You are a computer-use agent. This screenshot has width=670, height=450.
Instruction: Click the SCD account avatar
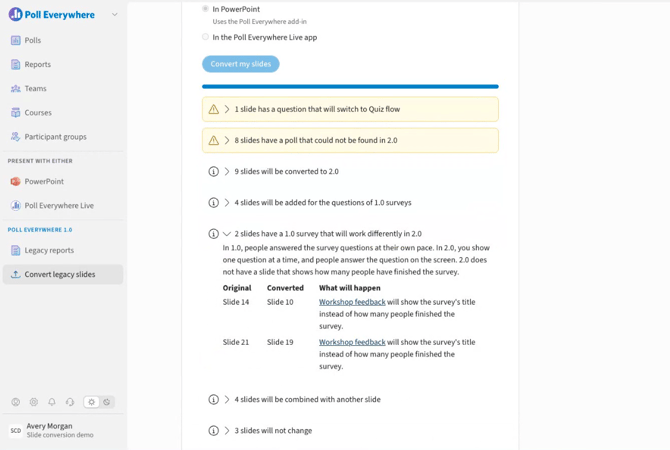coord(16,431)
